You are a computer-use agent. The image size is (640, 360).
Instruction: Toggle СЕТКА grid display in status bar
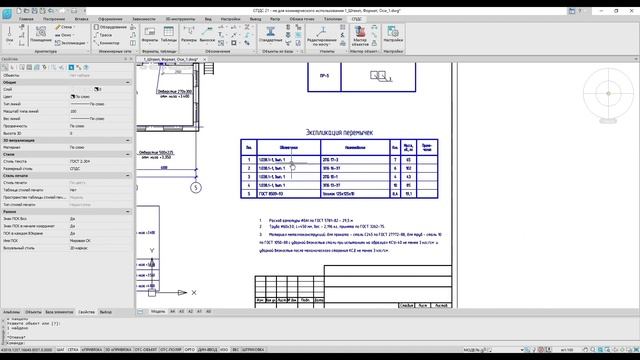click(x=73, y=350)
